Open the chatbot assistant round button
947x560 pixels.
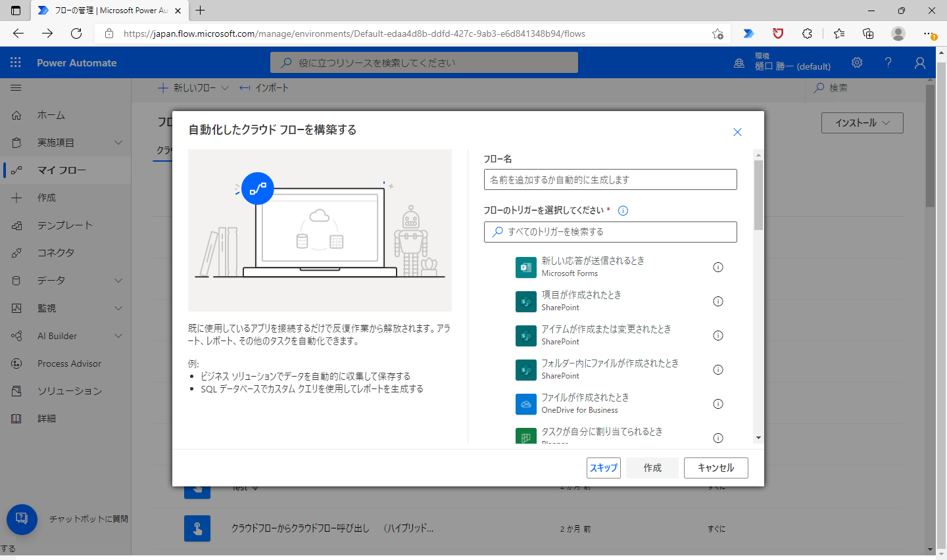pyautogui.click(x=22, y=519)
